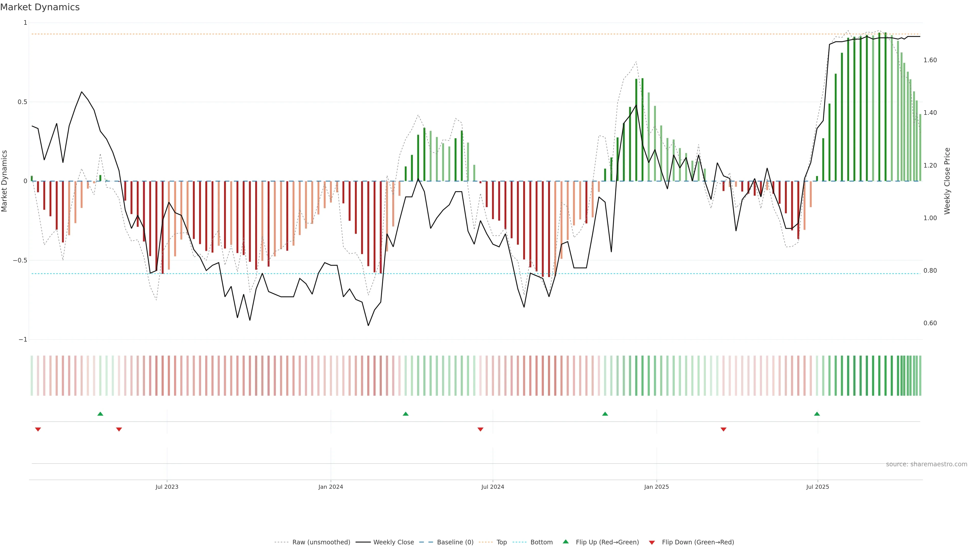
Task: Click the leftmost red flip-down triangle marker
Action: point(38,429)
